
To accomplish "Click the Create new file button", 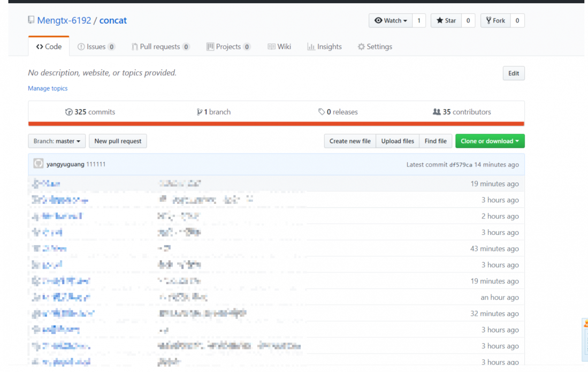I will [x=350, y=141].
